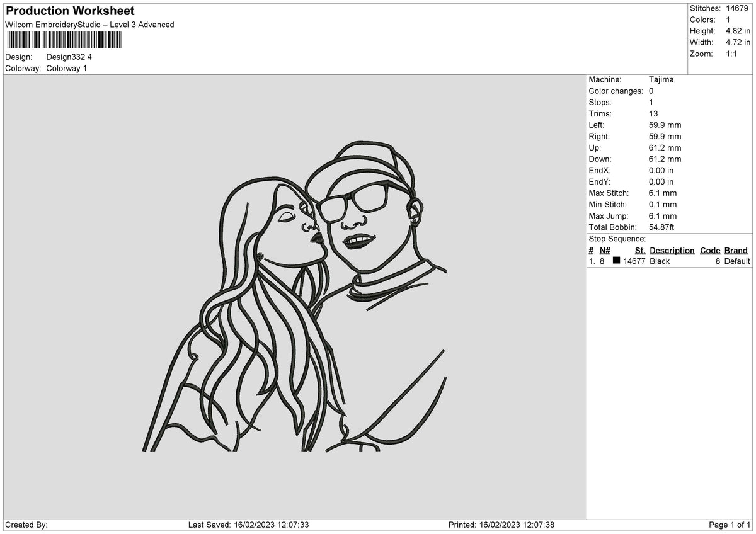
Task: Select the Description column header
Action: (672, 251)
